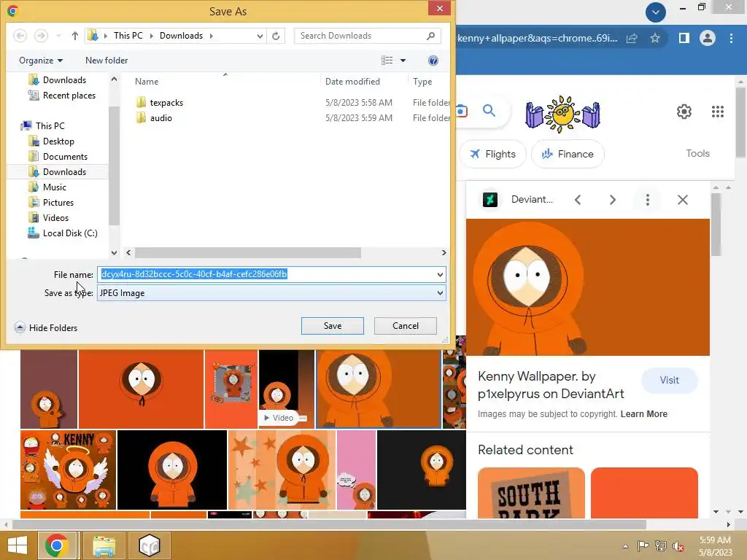Open the Save As dialog help icon

pos(433,61)
